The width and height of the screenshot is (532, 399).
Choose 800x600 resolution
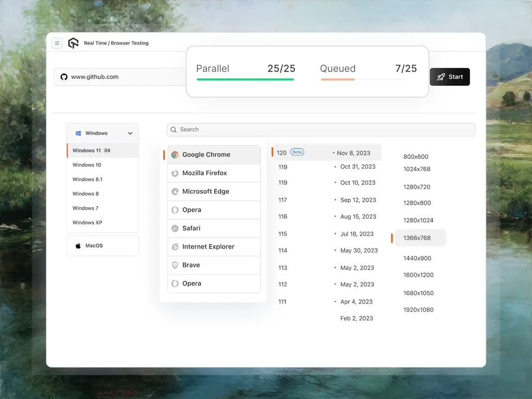coord(415,157)
